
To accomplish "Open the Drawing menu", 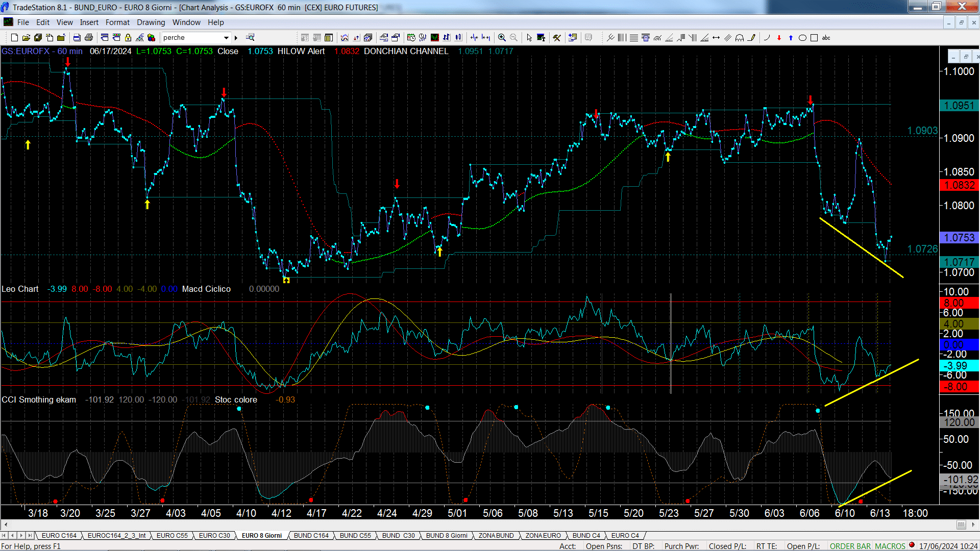I will (151, 22).
